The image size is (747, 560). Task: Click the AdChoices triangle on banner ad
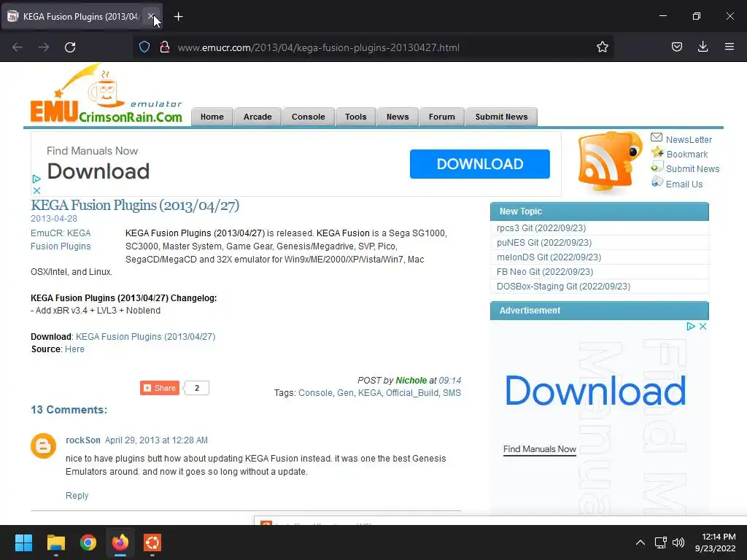[36, 179]
